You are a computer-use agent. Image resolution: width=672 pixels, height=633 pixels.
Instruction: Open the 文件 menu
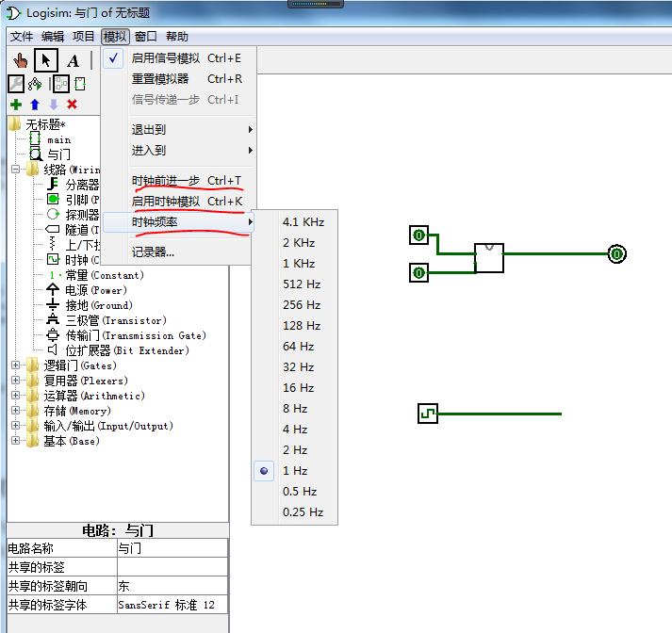click(22, 37)
